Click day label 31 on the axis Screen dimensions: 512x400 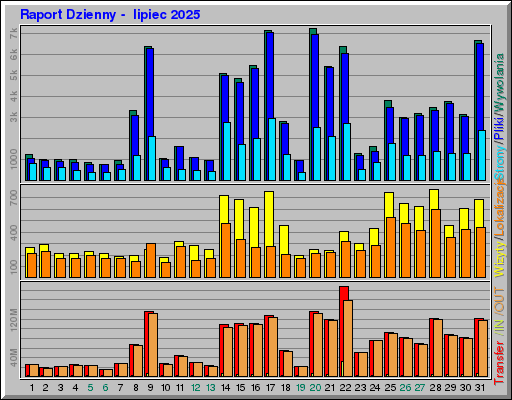480,388
